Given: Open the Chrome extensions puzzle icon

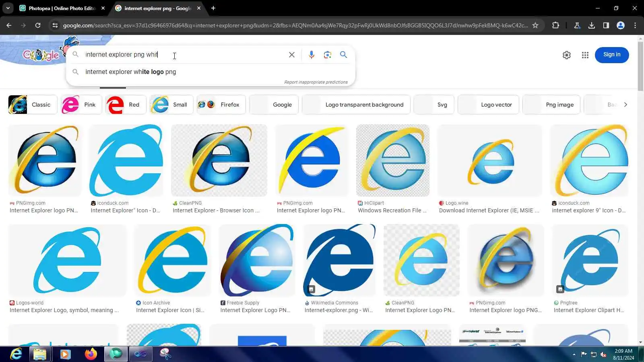Looking at the screenshot, I should pos(556,25).
